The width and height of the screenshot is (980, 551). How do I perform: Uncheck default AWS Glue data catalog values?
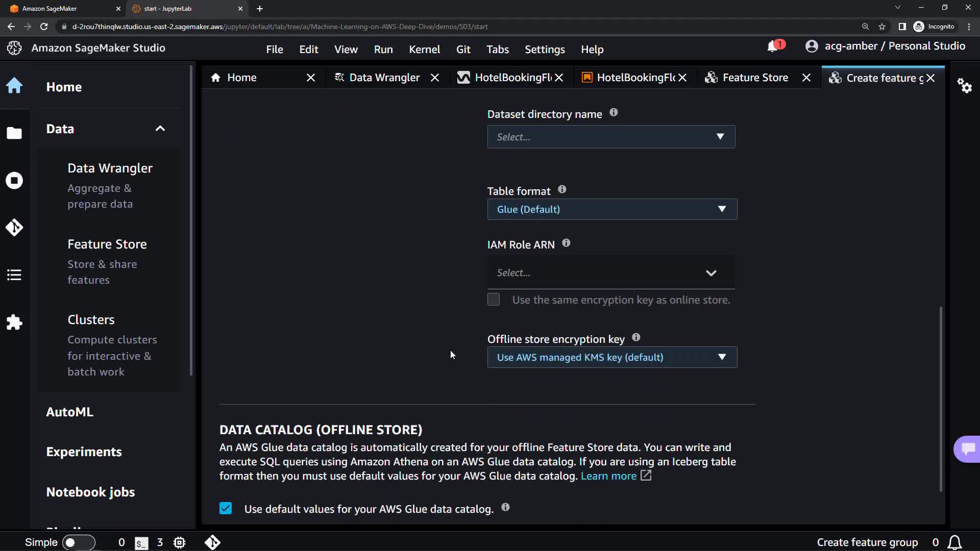[226, 508]
